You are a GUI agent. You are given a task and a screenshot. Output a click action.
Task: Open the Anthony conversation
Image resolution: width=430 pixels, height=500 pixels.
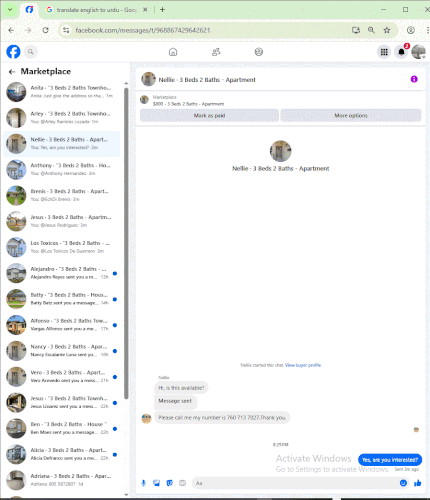pos(62,170)
